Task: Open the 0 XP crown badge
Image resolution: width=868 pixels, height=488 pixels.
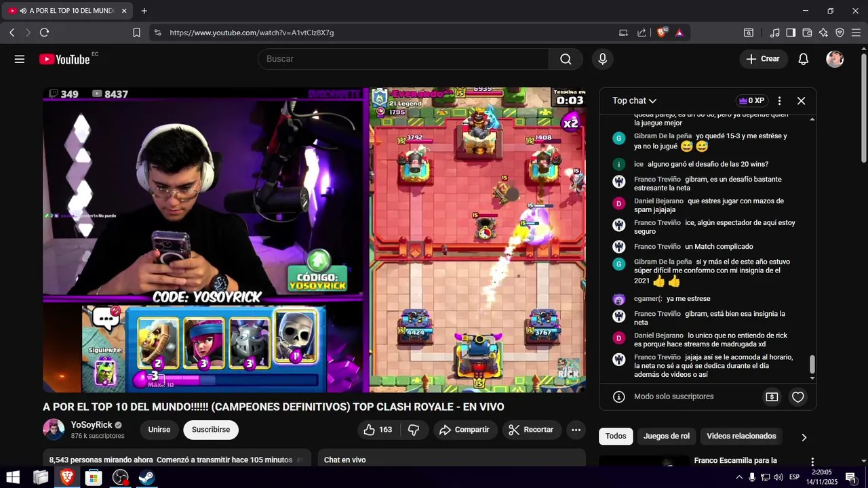Action: click(x=751, y=100)
